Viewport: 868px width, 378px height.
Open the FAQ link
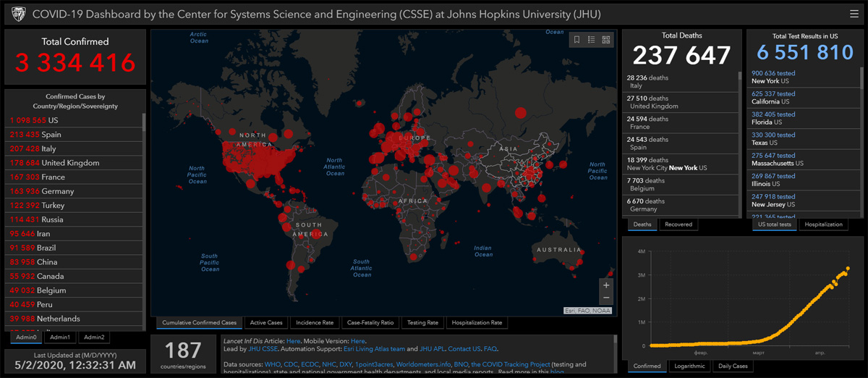click(x=490, y=349)
